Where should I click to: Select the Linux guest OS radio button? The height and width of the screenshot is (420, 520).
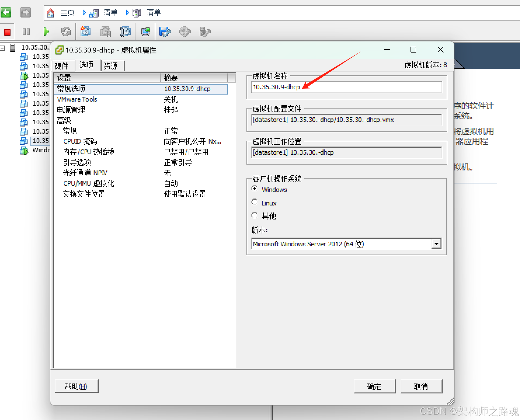coord(255,202)
